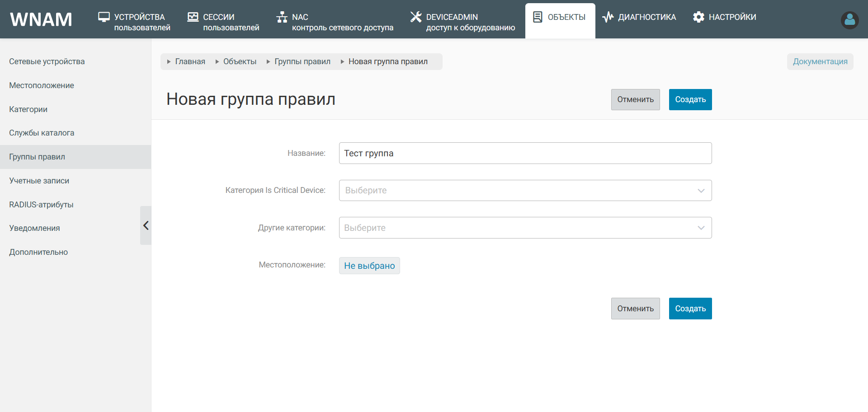Viewport: 868px width, 412px height.
Task: Expand the Другие категории dropdown
Action: pyautogui.click(x=525, y=228)
